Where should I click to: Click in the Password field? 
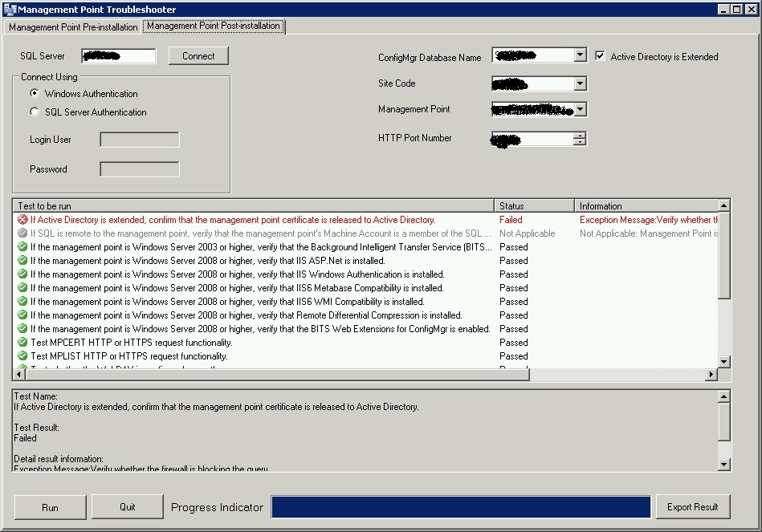coord(140,169)
